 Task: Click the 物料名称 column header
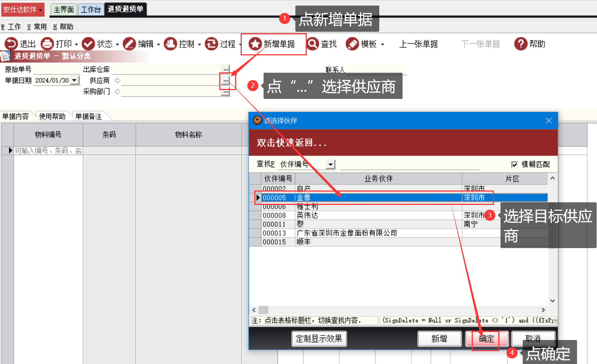(189, 135)
